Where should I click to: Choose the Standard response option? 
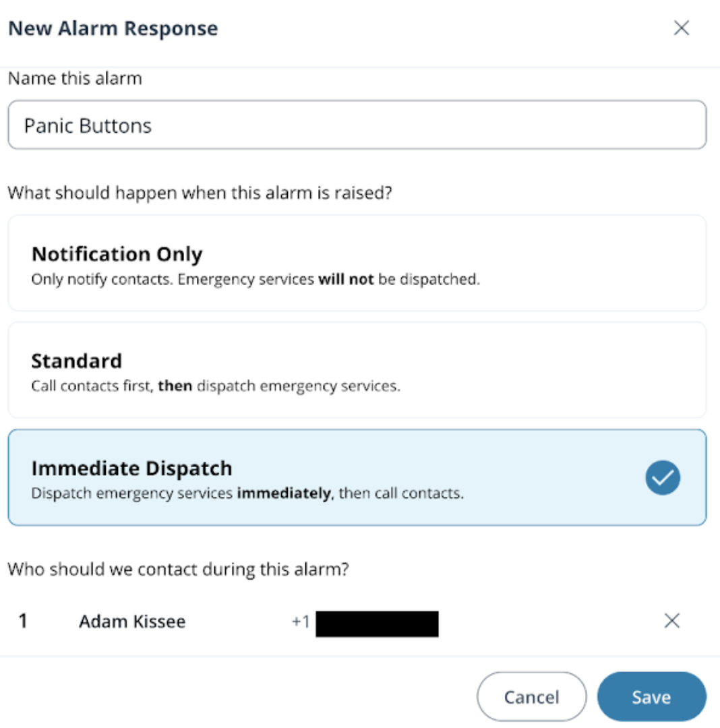point(357,369)
